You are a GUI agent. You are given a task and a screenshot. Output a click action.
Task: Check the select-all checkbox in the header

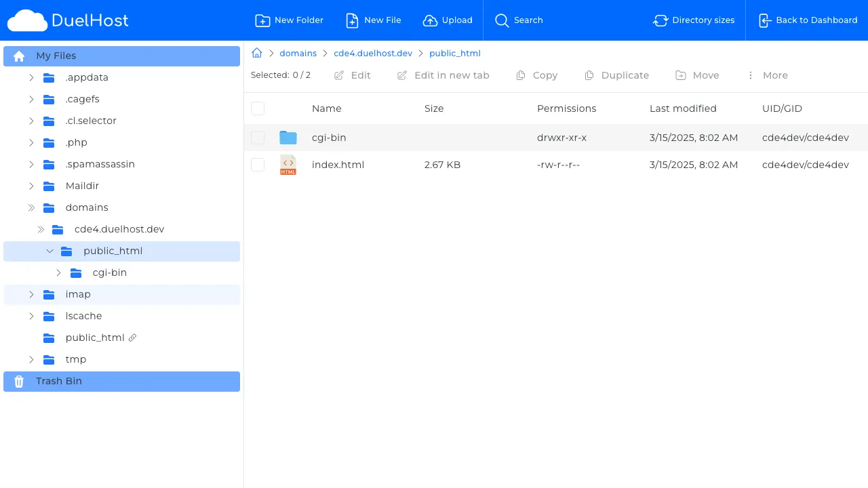(x=258, y=108)
